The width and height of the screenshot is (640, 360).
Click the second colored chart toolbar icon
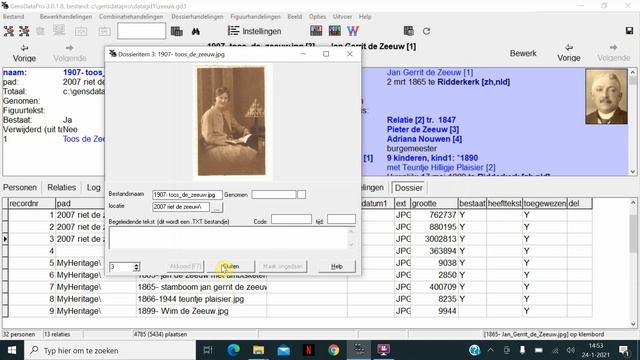pos(334,31)
